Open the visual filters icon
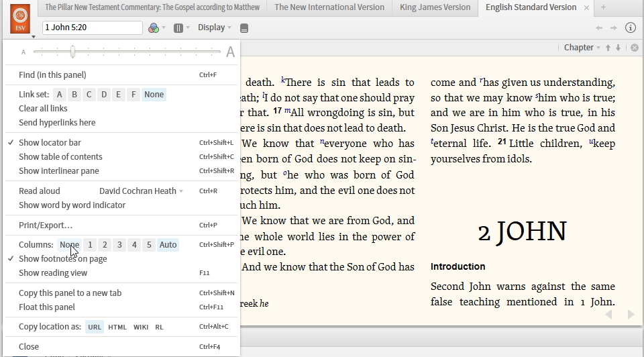This screenshot has height=357, width=644. point(154,28)
